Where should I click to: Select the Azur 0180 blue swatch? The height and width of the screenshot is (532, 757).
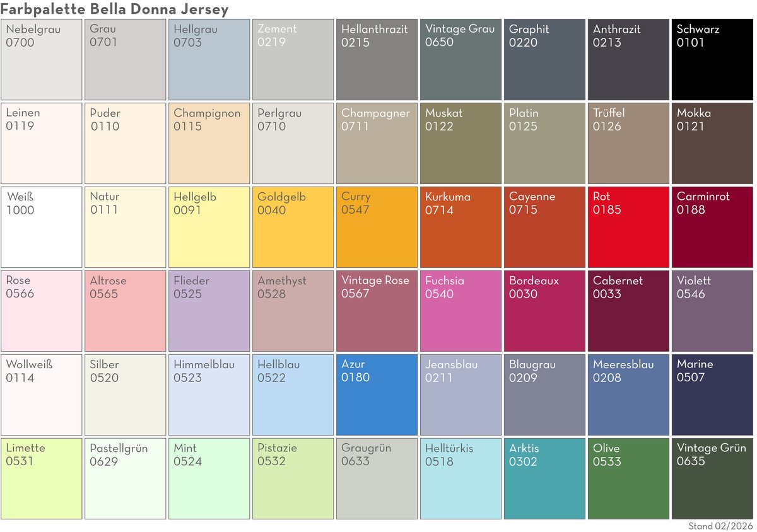pos(377,395)
